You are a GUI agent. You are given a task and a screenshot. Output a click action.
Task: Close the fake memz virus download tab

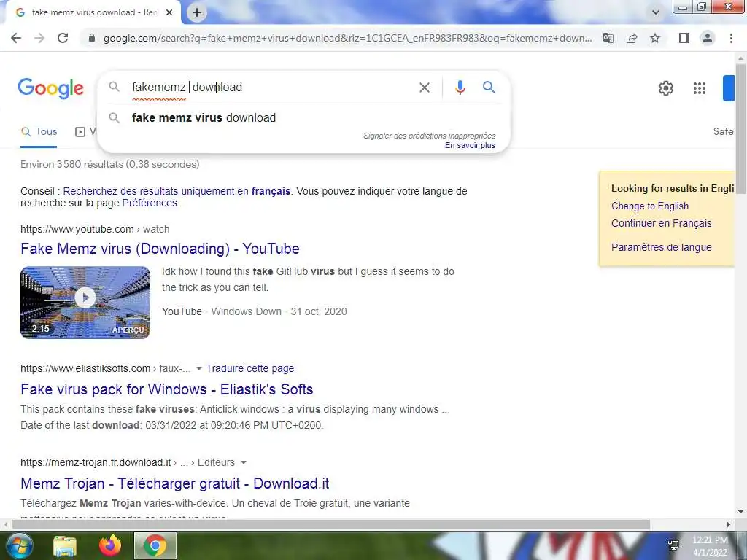click(169, 13)
